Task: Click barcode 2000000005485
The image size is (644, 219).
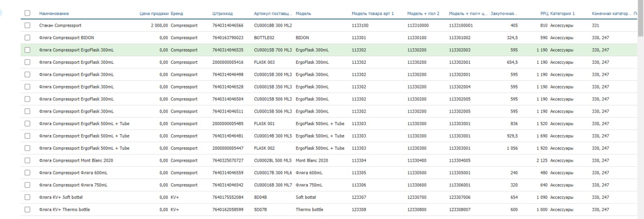Action: (228, 124)
